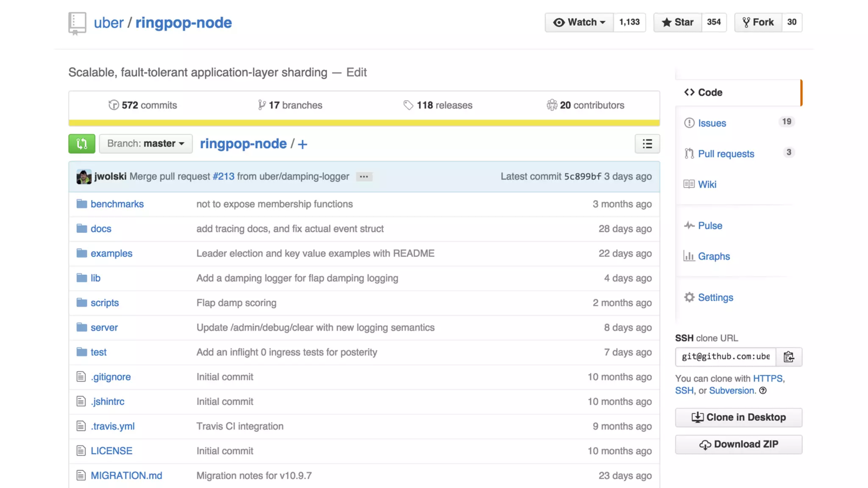Click the Download ZIP button

pos(738,444)
